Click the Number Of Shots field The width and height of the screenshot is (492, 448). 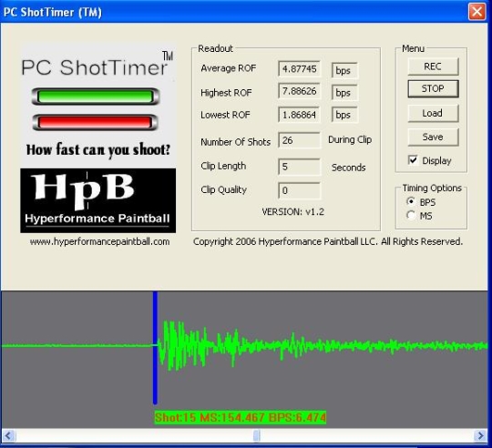click(299, 140)
